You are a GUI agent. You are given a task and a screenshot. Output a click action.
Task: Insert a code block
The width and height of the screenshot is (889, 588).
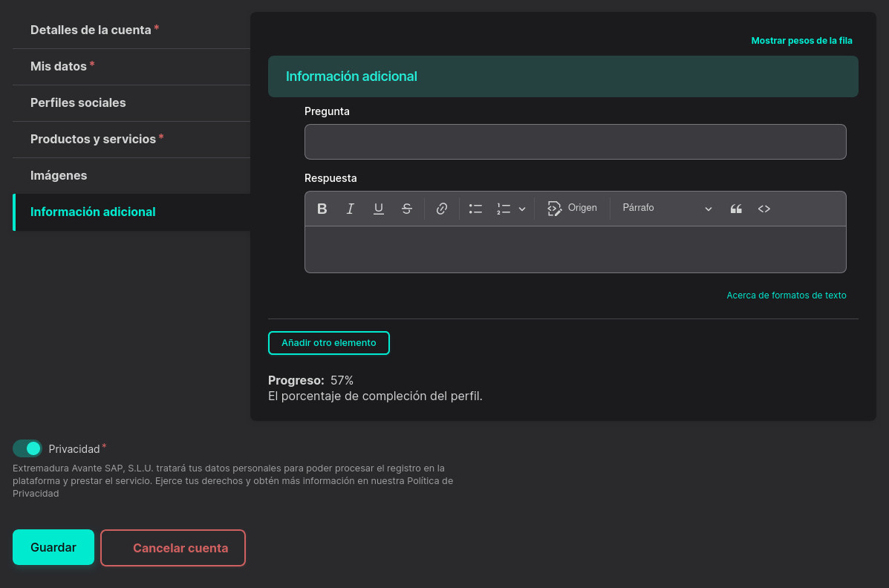click(764, 209)
